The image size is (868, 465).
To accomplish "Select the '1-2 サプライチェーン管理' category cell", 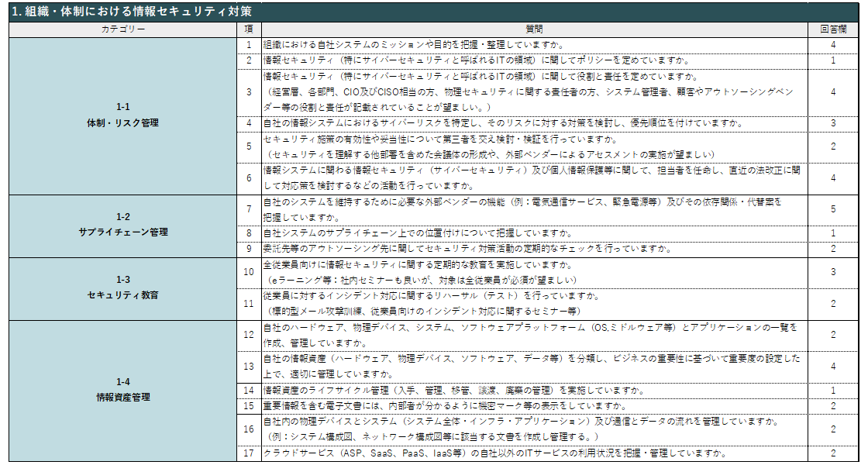I will [x=122, y=225].
